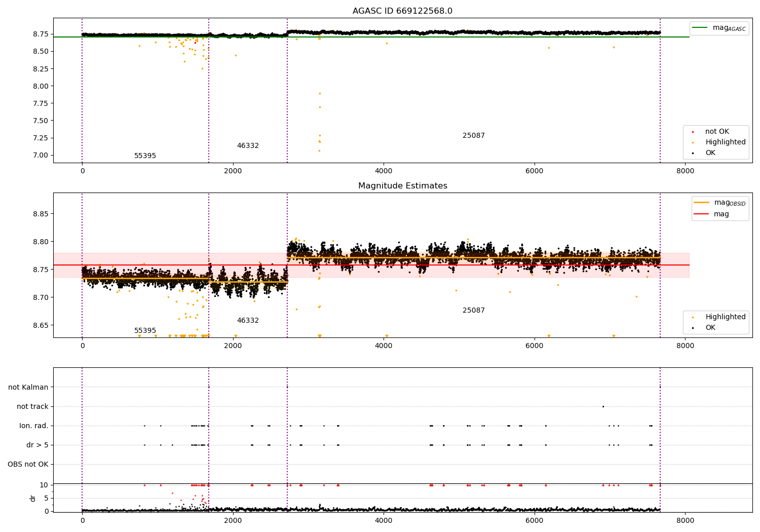Click the orange mag OBSID legend line
Viewport: 760px width, 532px height.
click(x=701, y=203)
